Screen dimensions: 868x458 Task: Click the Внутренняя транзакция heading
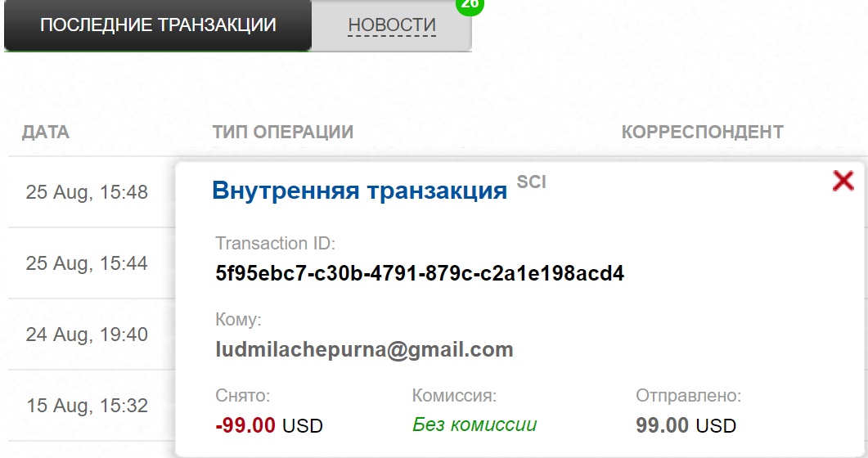coord(360,191)
